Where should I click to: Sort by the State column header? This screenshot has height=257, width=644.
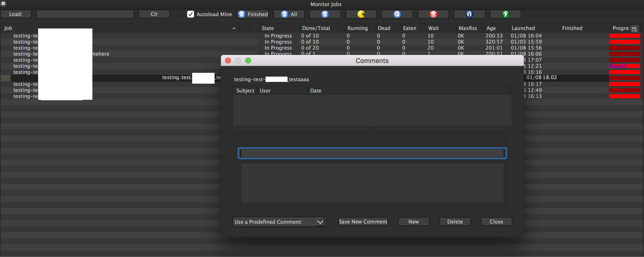(x=279, y=28)
